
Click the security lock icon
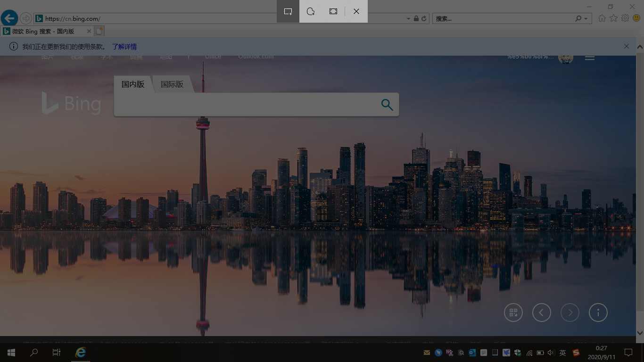point(416,19)
